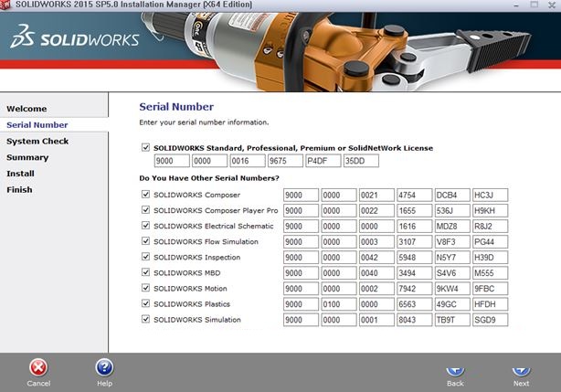Viewport: 561px width, 392px height.
Task: Click Plastics field HFDH
Action: coord(490,304)
